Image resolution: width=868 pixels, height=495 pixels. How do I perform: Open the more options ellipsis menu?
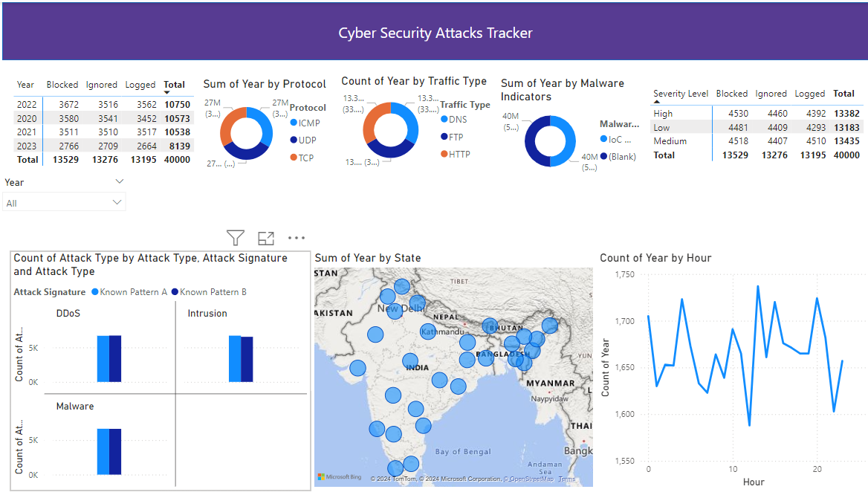pos(297,238)
